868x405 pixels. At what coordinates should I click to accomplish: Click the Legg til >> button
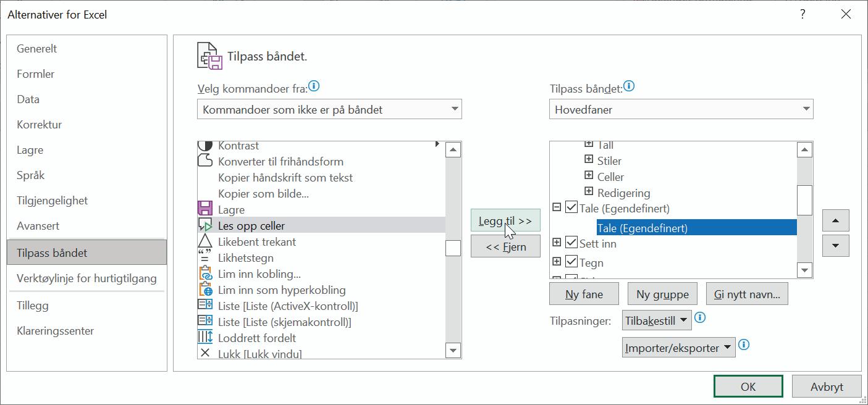505,220
